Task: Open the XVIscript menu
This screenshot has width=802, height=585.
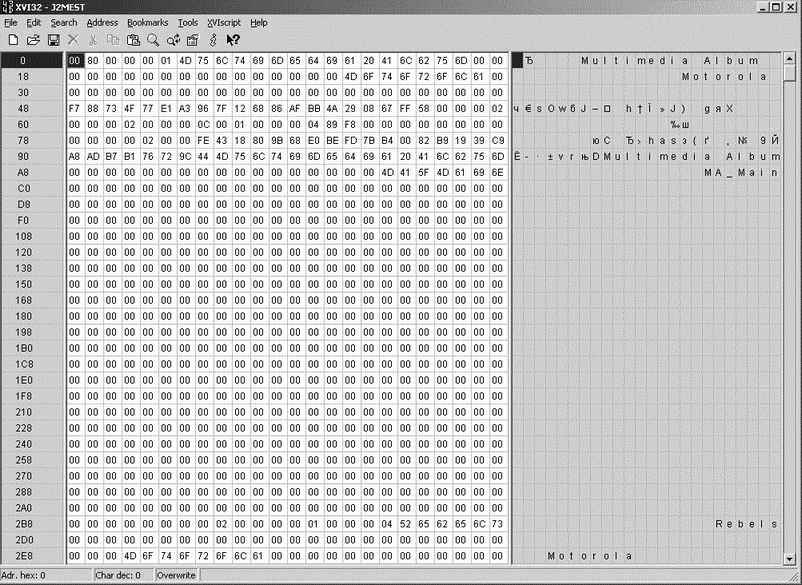Action: click(x=224, y=22)
